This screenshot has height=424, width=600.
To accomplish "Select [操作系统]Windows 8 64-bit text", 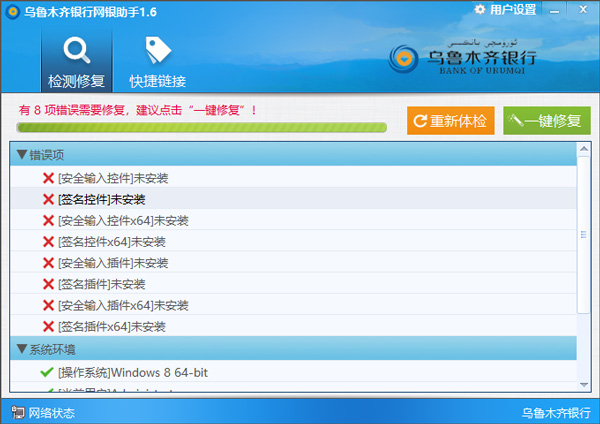I will 133,372.
